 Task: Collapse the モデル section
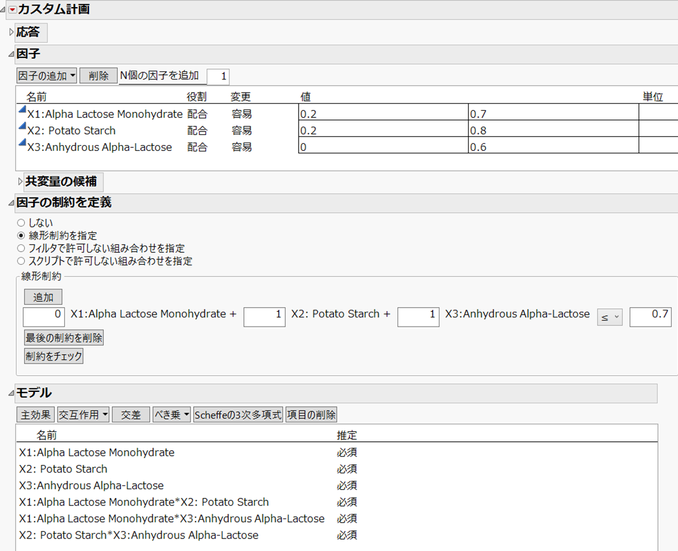click(11, 393)
